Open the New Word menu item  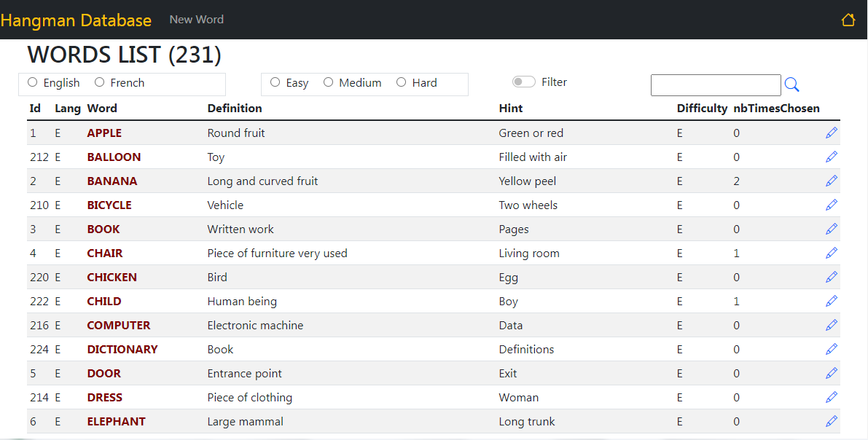point(197,20)
